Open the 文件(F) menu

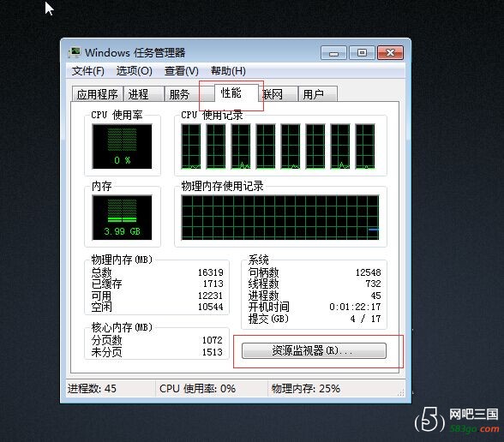87,70
